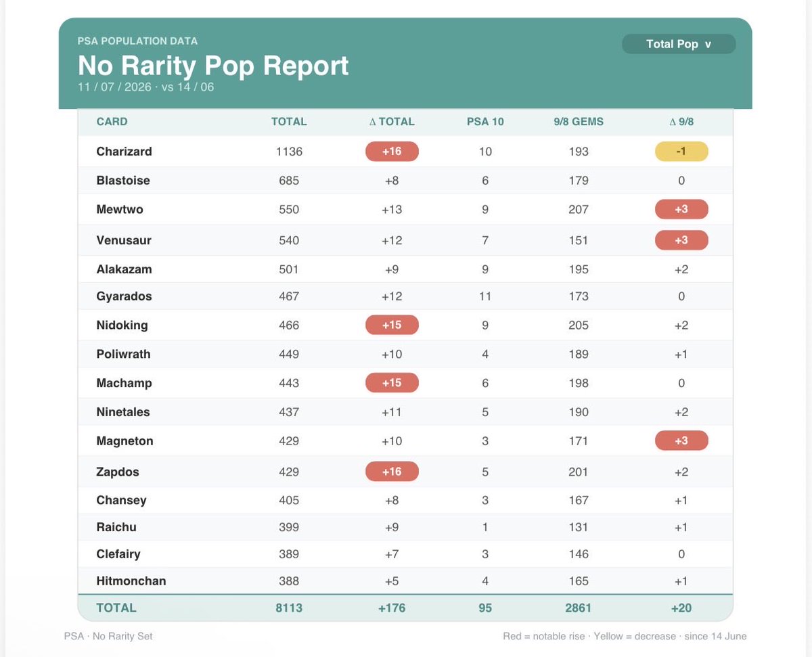Select the Charizard card name
The width and height of the screenshot is (812, 657).
124,152
